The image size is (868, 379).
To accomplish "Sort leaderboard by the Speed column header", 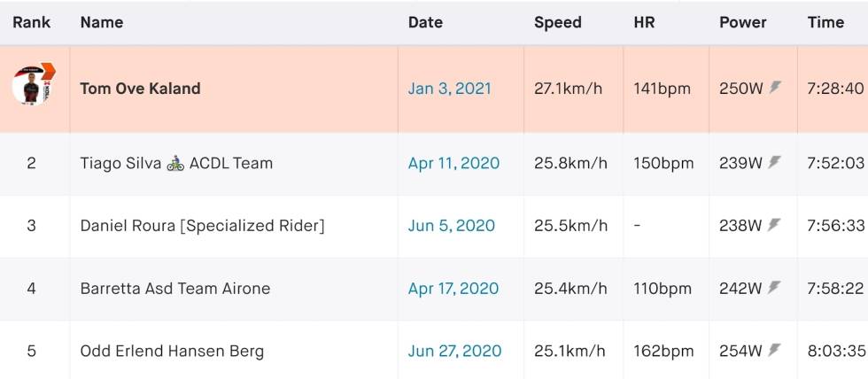I will [557, 23].
